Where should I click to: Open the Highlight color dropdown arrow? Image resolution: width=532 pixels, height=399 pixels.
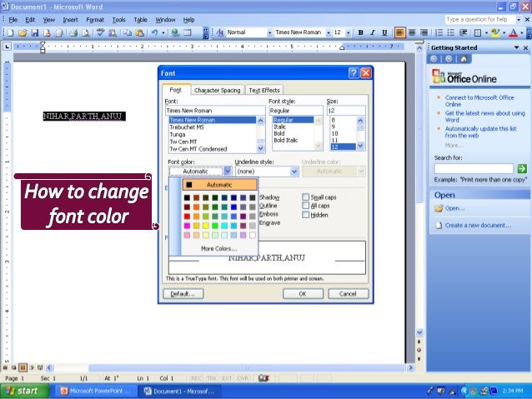[x=504, y=32]
